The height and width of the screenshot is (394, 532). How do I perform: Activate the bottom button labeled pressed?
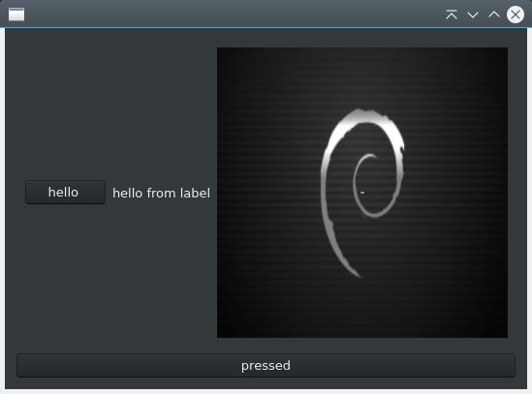pyautogui.click(x=266, y=366)
